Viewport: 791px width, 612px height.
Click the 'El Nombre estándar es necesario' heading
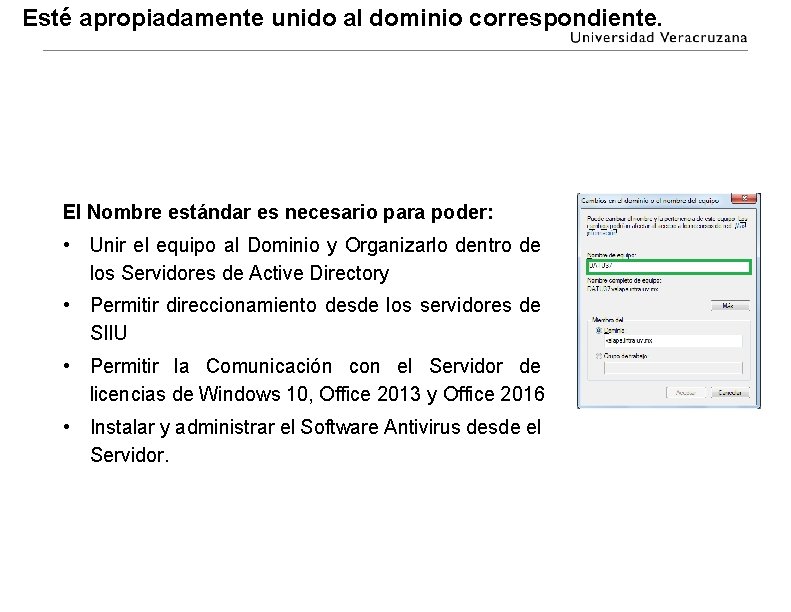coord(277,212)
